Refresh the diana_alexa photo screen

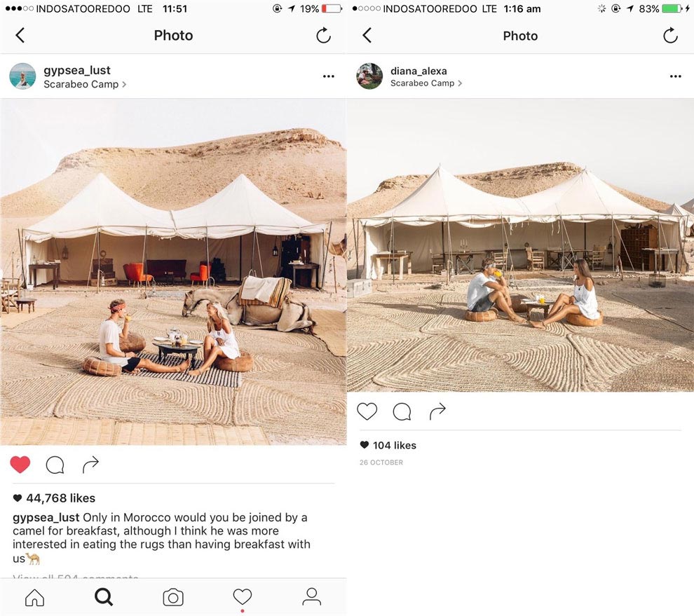(670, 36)
